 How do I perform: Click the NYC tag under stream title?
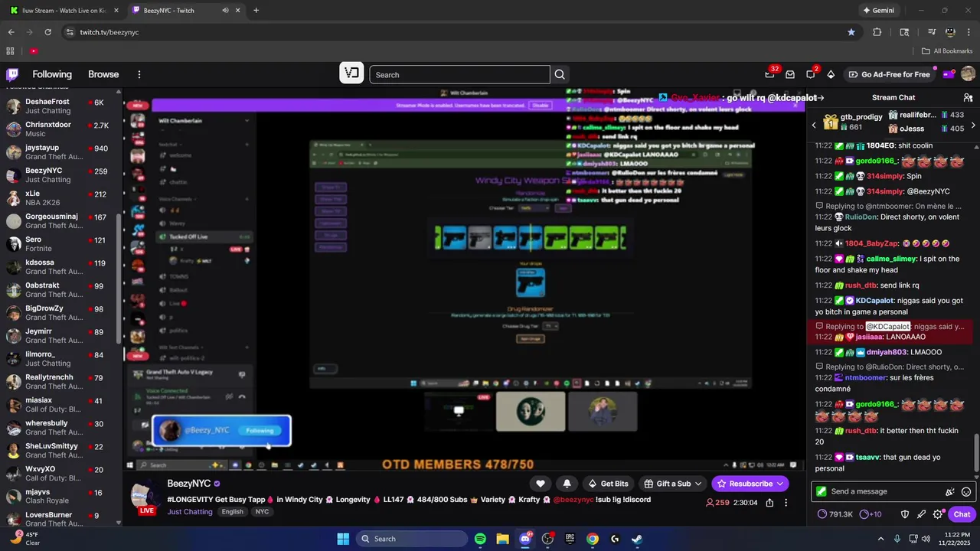pos(262,512)
